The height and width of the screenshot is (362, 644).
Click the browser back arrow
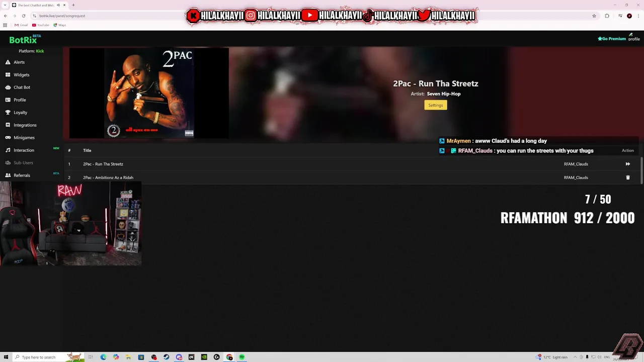click(6, 16)
